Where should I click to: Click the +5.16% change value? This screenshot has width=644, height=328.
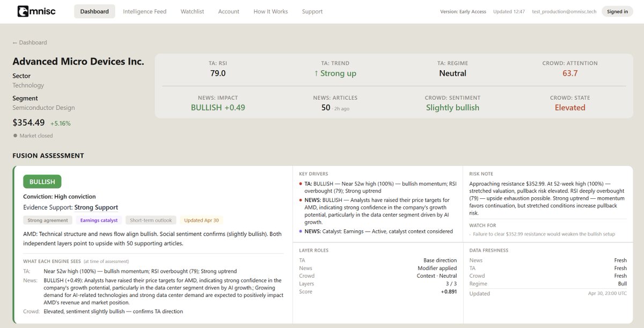[x=61, y=123]
